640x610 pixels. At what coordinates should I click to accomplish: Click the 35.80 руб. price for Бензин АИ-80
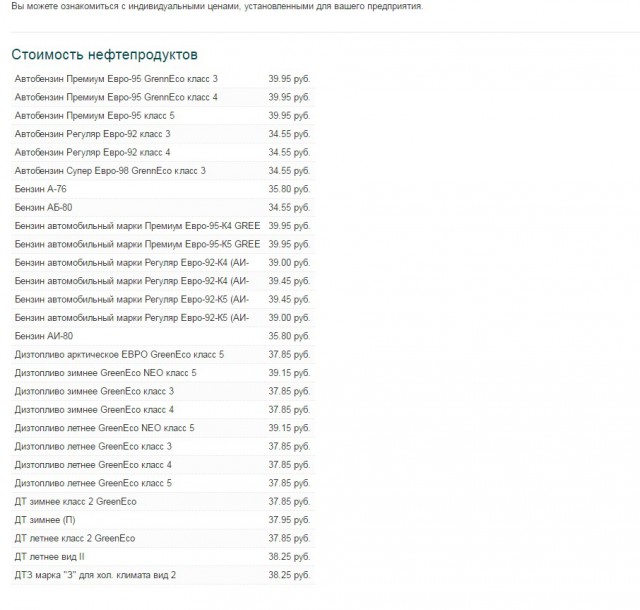(289, 336)
